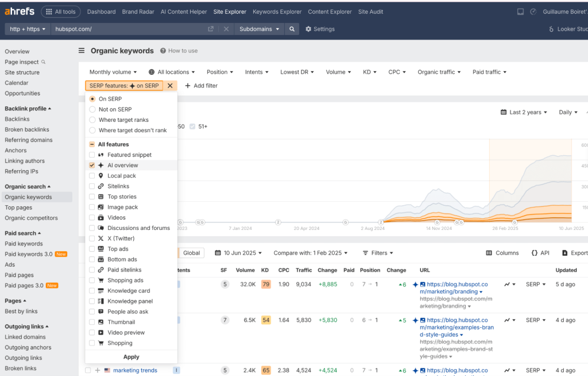588x376 pixels.
Task: Open the http + https protocol dropdown
Action: coord(28,29)
